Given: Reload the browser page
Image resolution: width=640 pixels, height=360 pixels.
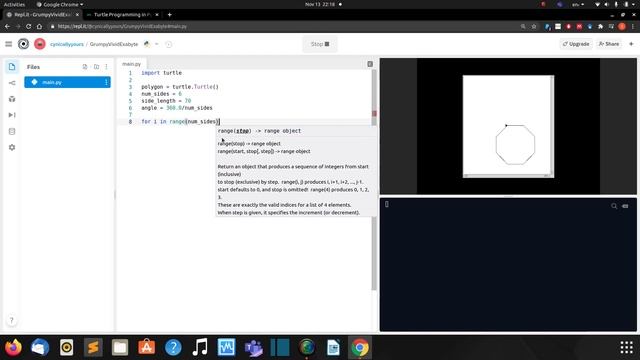Looking at the screenshot, I should (29, 26).
